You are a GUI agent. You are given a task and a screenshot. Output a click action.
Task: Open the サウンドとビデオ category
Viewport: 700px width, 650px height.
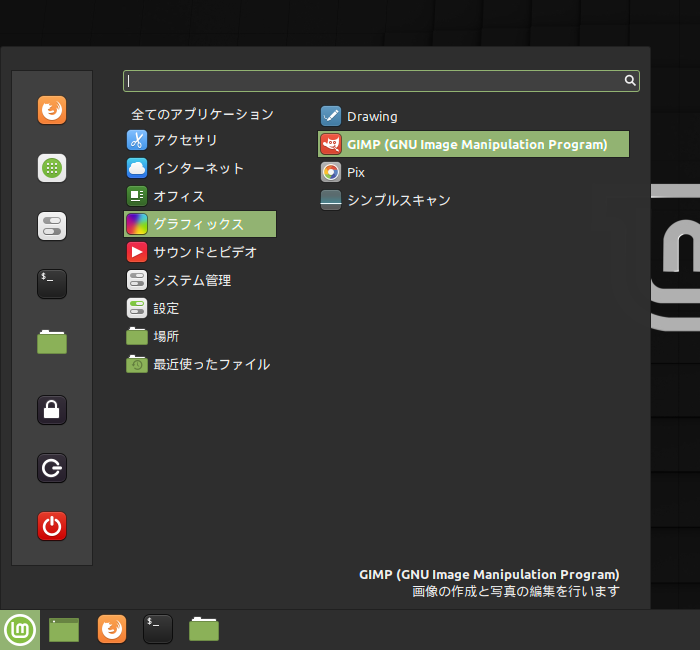[x=205, y=252]
